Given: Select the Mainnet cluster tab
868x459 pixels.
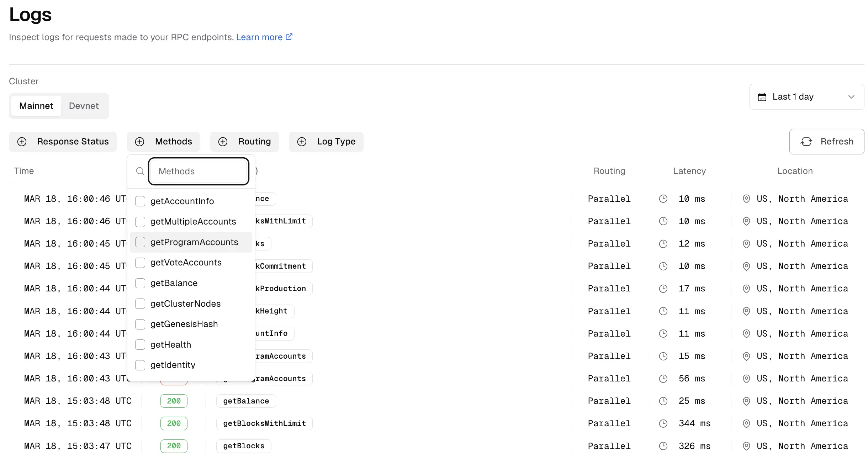Looking at the screenshot, I should [x=36, y=106].
